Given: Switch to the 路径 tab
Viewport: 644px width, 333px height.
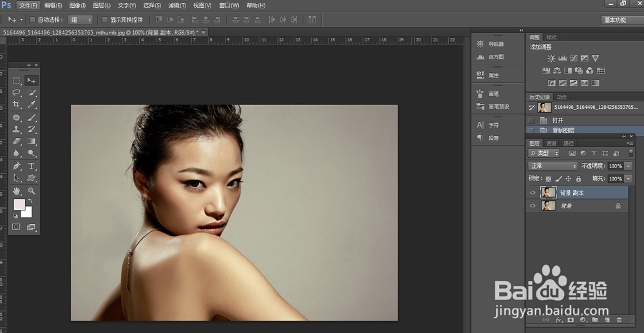Looking at the screenshot, I should [569, 143].
